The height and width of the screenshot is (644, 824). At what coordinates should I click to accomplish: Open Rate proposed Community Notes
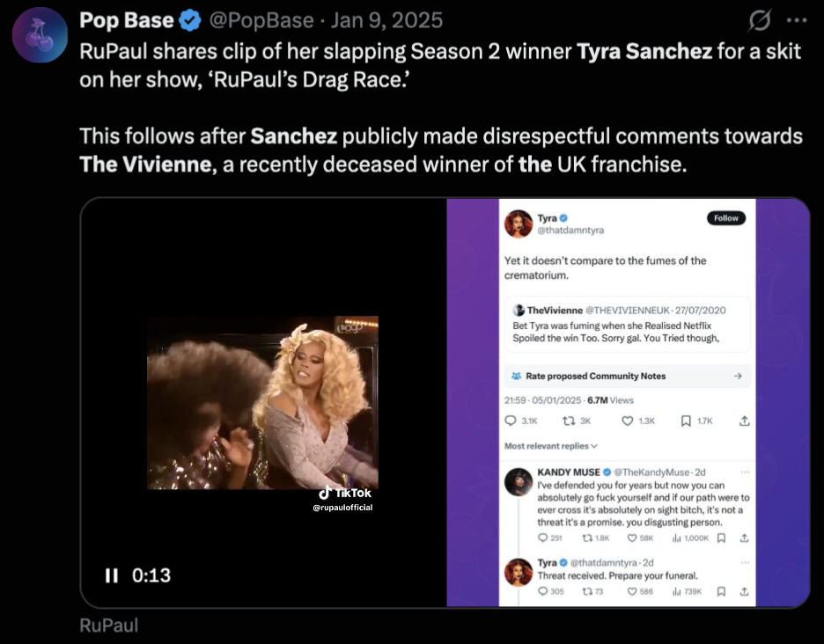[625, 376]
